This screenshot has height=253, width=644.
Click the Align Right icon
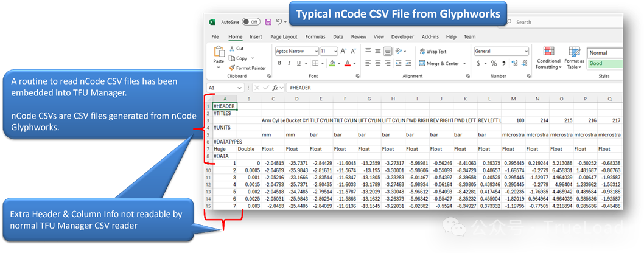click(x=387, y=63)
